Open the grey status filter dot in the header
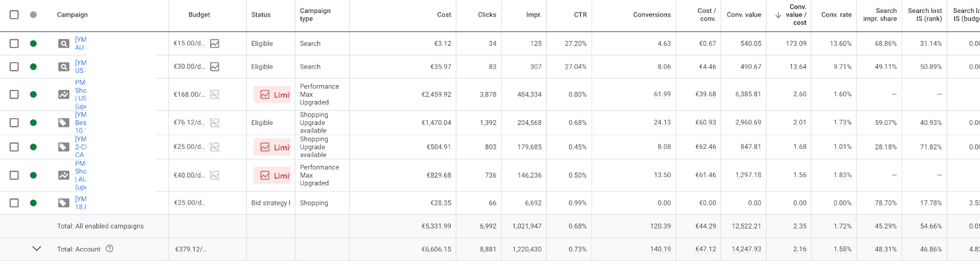 [x=33, y=15]
